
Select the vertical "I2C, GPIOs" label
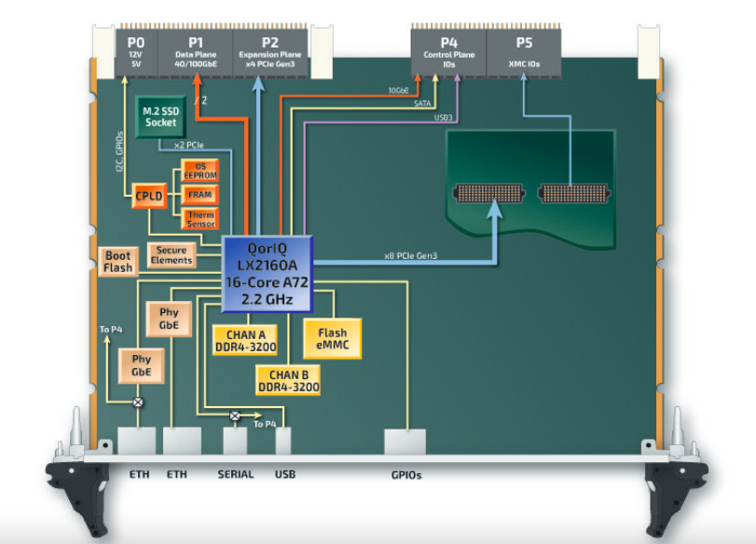point(119,152)
